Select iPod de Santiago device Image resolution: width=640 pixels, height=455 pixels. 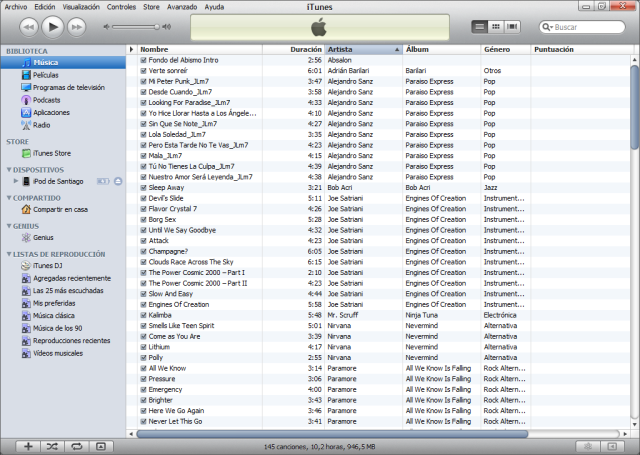(53, 181)
